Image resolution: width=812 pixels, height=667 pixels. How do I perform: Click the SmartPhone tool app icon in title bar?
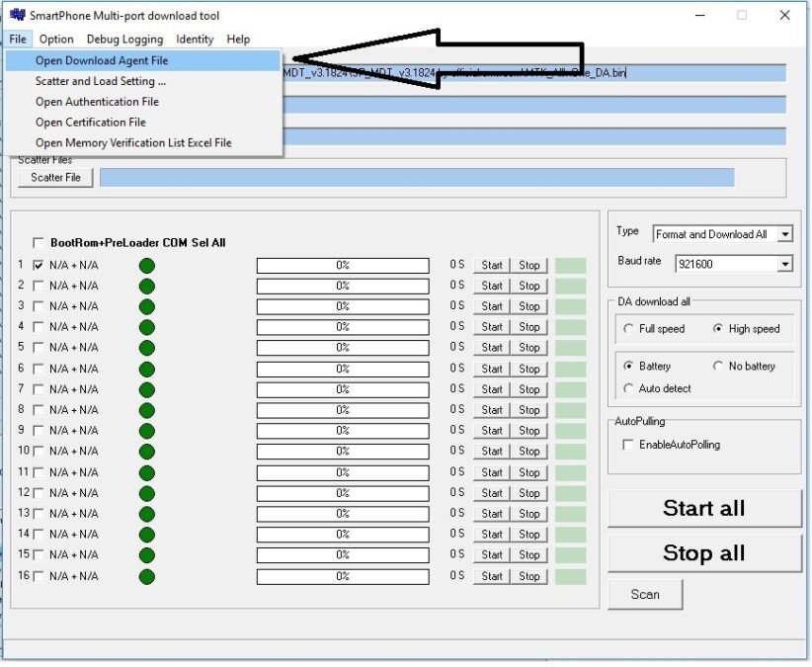coord(17,15)
